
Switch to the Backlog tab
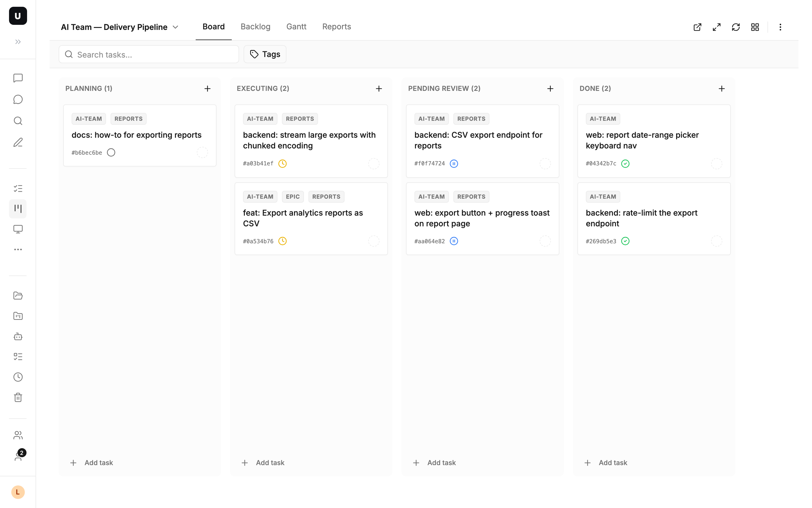pyautogui.click(x=255, y=27)
